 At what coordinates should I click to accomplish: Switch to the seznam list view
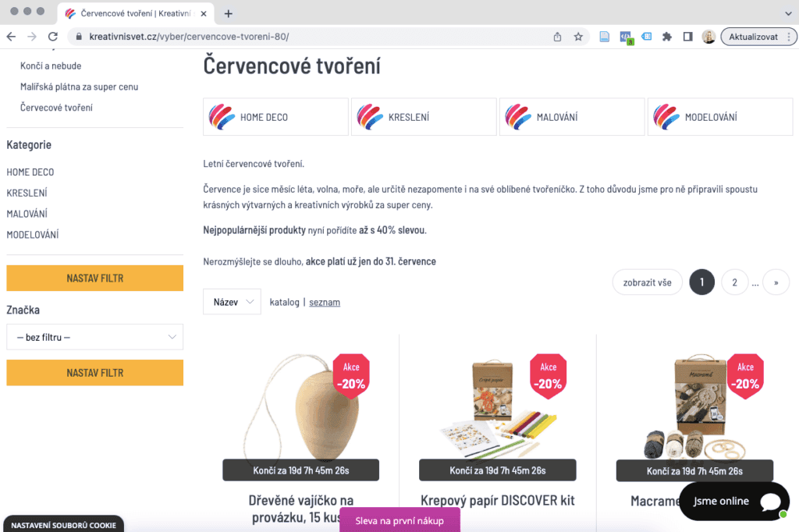(325, 302)
